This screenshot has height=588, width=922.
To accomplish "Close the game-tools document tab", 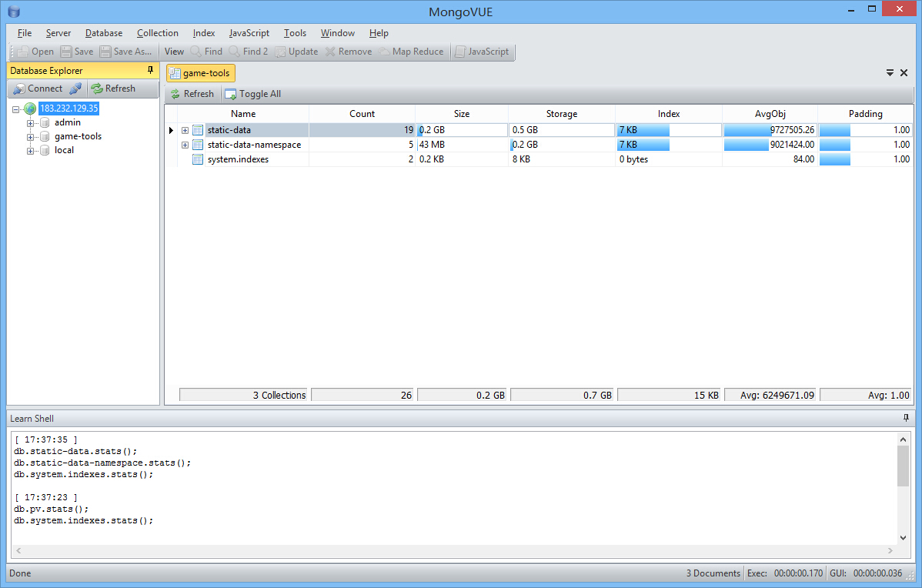I will (904, 73).
